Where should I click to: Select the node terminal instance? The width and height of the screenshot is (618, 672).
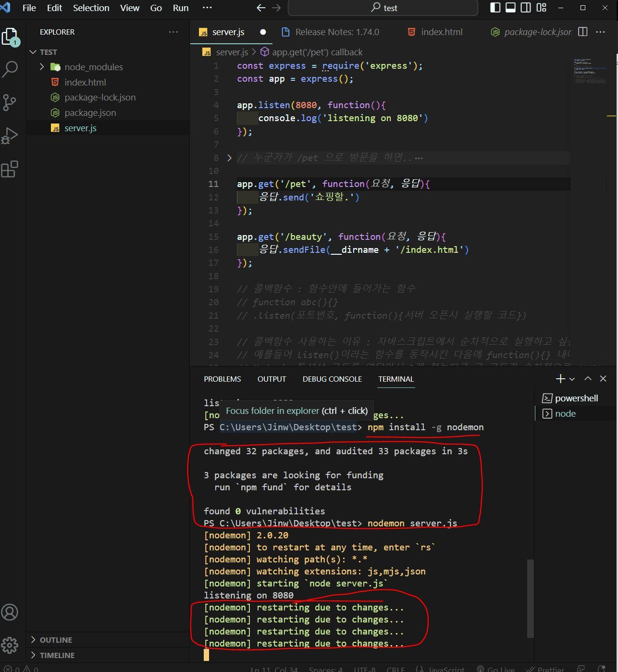point(576,413)
